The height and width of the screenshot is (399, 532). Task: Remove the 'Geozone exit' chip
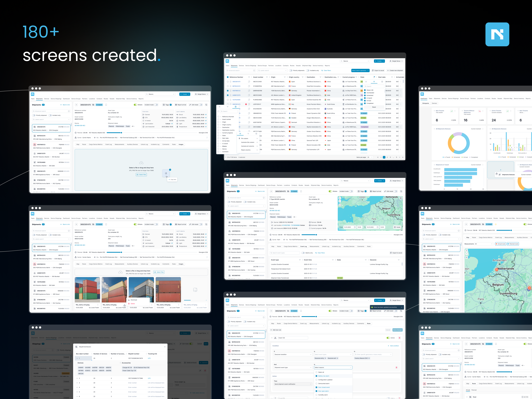[x=337, y=358]
